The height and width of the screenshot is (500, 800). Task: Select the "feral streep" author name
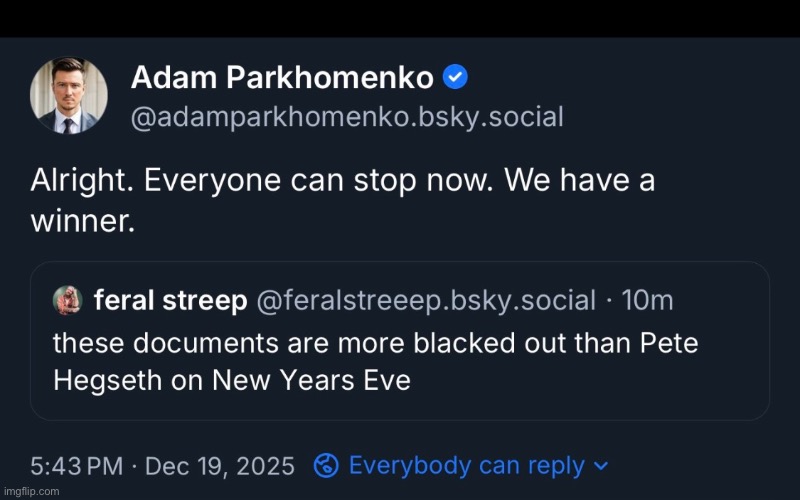(170, 299)
